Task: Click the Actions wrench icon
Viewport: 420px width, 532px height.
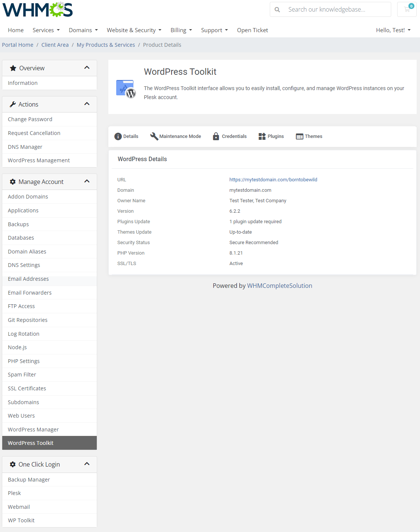Action: (x=13, y=104)
